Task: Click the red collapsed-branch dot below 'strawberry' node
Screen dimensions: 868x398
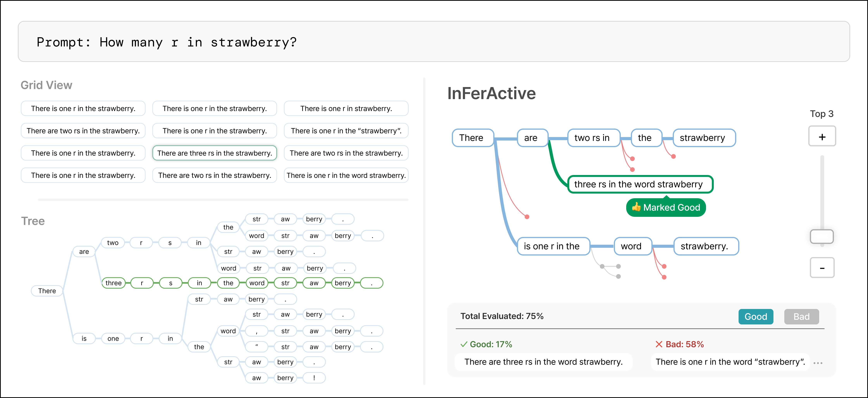Action: pos(673,157)
